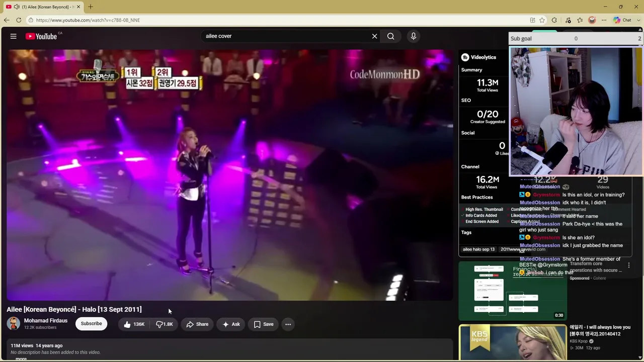644x362 pixels.
Task: Clear the search box with the X
Action: 374,36
